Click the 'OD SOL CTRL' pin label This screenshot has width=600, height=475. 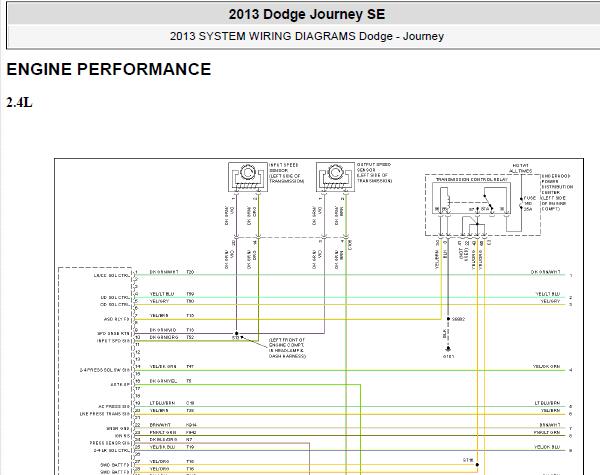(115, 305)
